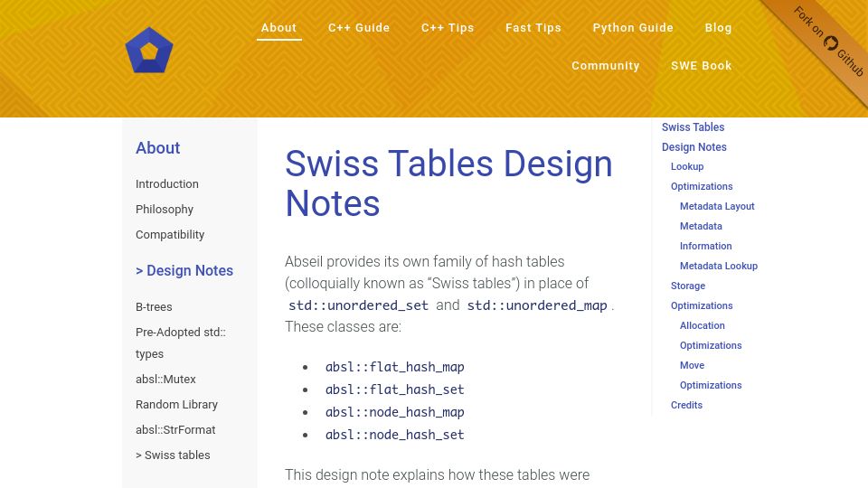Screen dimensions: 868x488
Task: Select Fast Tips in the top navigation
Action: [x=533, y=28]
